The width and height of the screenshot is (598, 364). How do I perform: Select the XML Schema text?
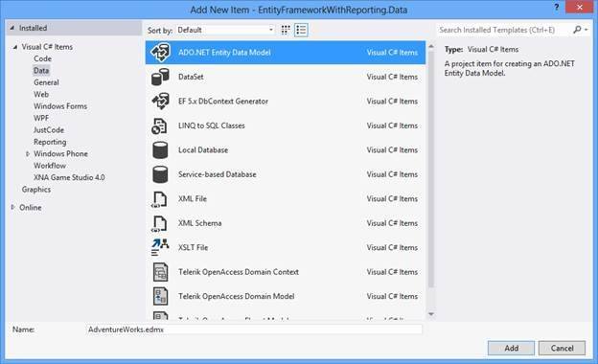(x=199, y=223)
